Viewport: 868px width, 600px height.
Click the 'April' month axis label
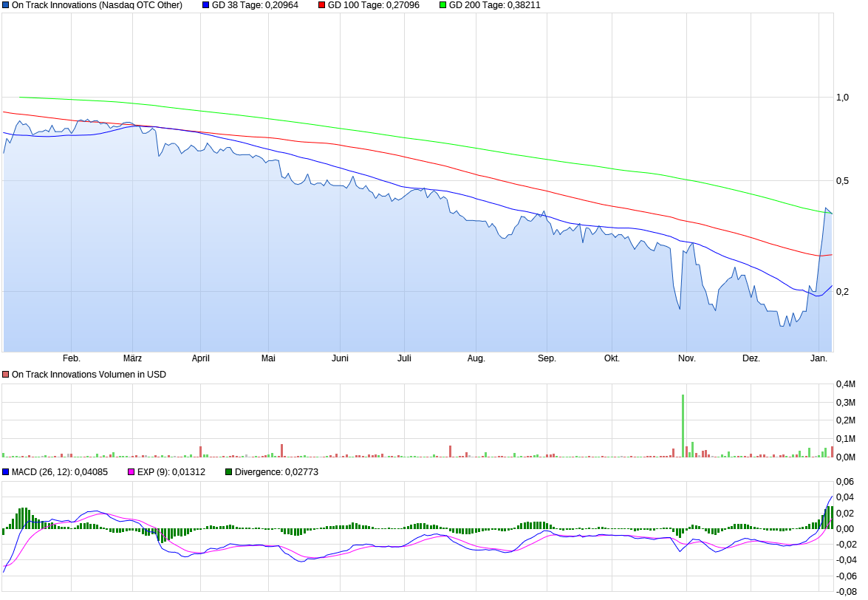pyautogui.click(x=200, y=358)
